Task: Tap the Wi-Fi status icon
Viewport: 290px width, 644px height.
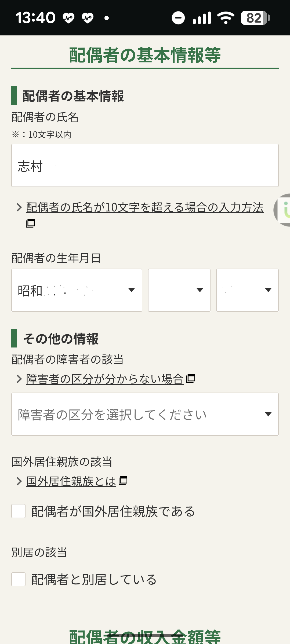Action: 226,18
